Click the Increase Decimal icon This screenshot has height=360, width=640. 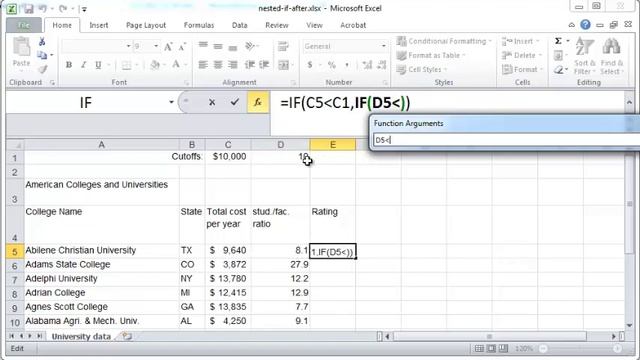coord(367,64)
